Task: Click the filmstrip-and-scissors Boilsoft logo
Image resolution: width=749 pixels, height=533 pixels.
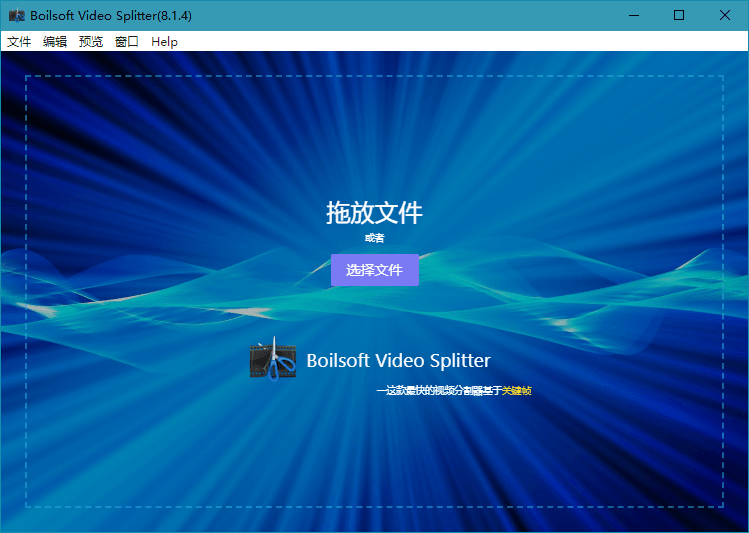Action: click(x=272, y=360)
